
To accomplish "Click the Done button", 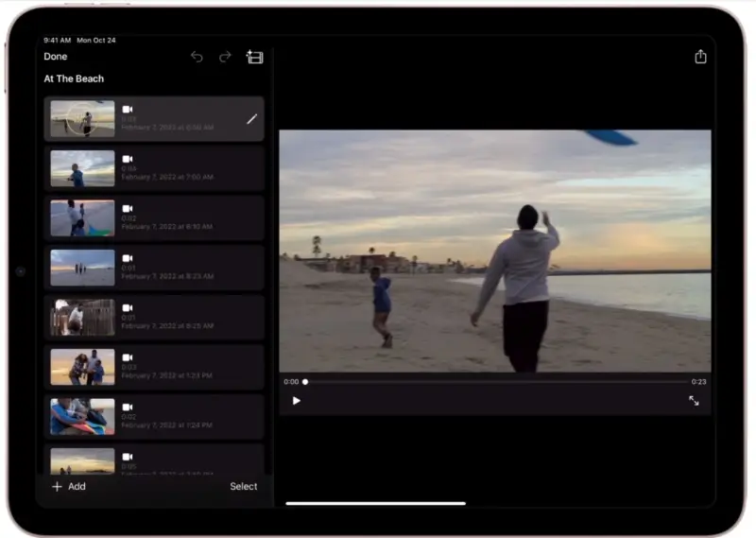I will [56, 57].
